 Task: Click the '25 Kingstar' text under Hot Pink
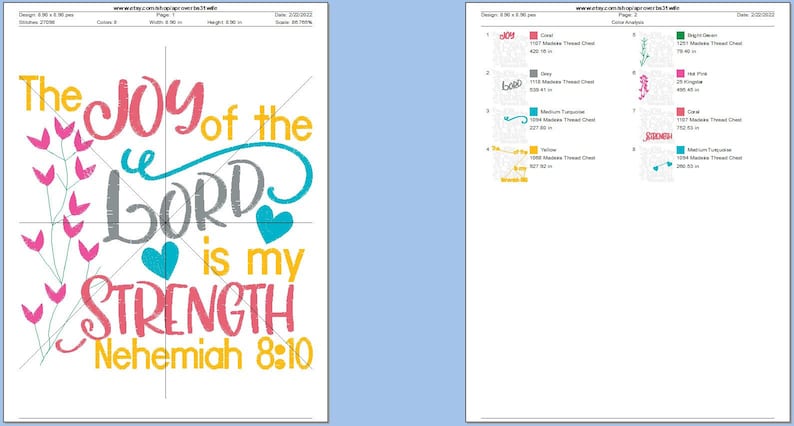coord(690,82)
